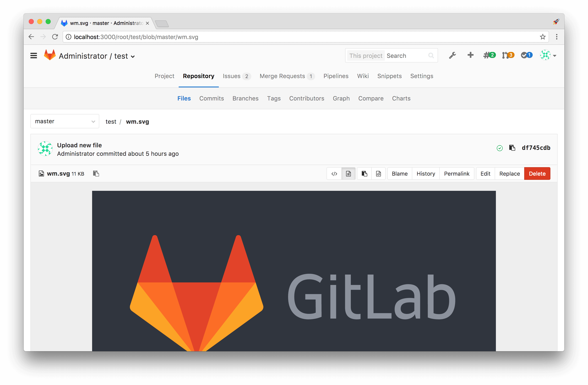This screenshot has height=385, width=588.
Task: Click the rendered preview icon
Action: click(348, 174)
